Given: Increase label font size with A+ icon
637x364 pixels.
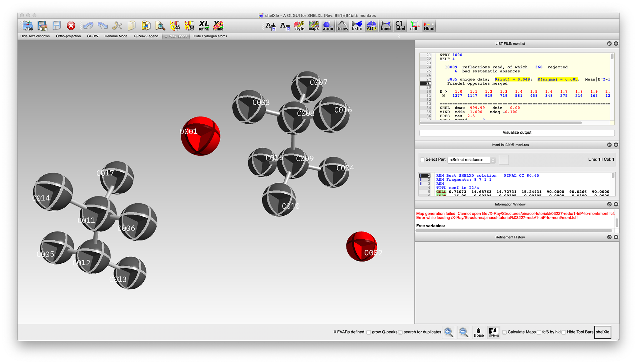Looking at the screenshot, I should click(x=271, y=26).
